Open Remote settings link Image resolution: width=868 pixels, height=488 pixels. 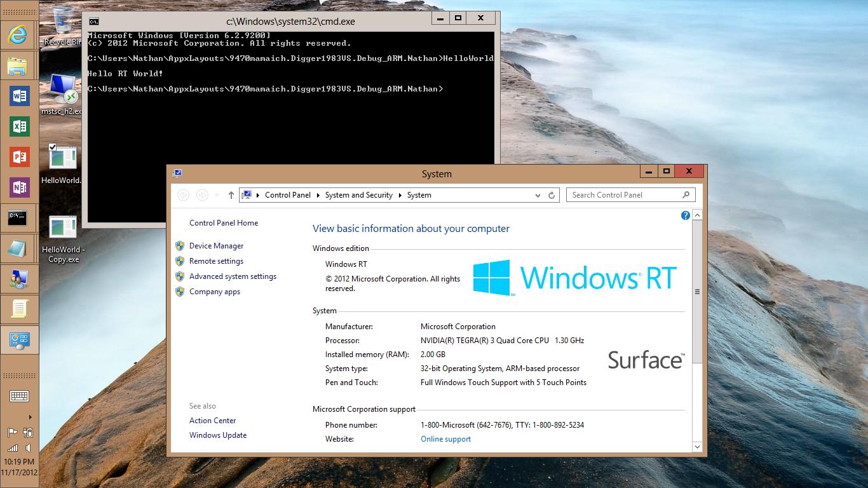[x=216, y=261]
